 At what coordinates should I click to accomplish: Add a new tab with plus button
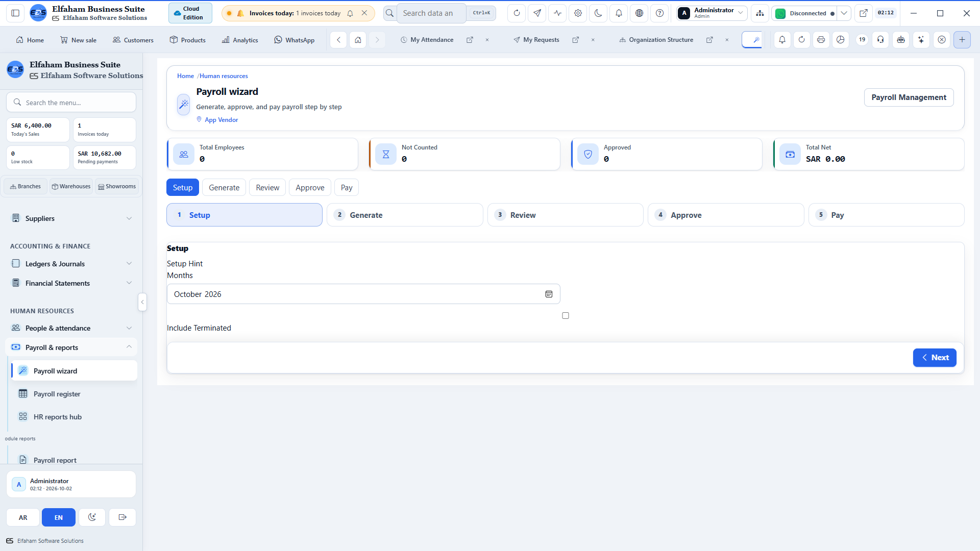[x=962, y=39]
